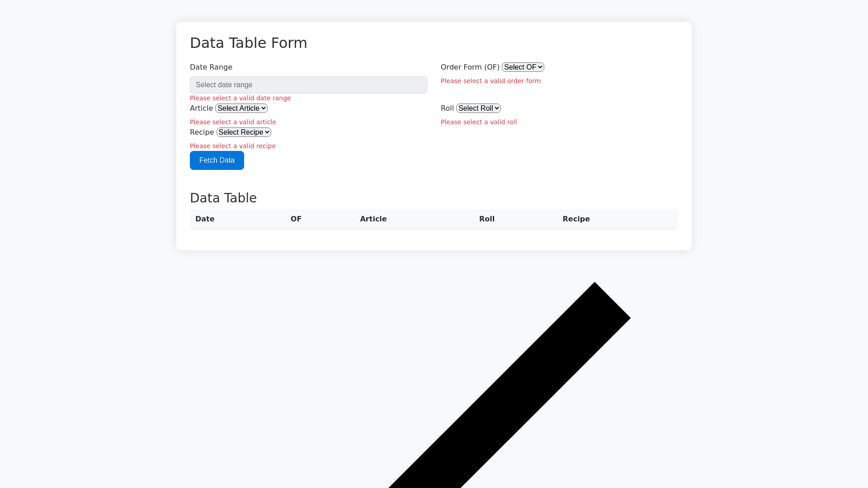Image resolution: width=868 pixels, height=488 pixels.
Task: Click the Data Table Form heading
Action: 248,43
